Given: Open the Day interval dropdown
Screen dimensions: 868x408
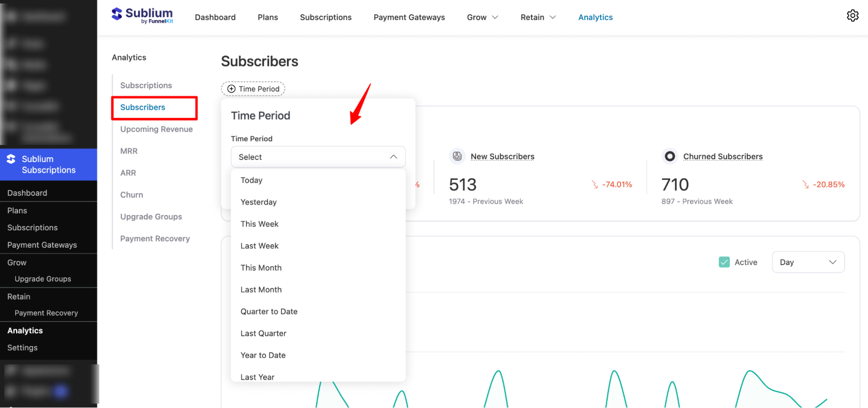Looking at the screenshot, I should click(x=808, y=262).
